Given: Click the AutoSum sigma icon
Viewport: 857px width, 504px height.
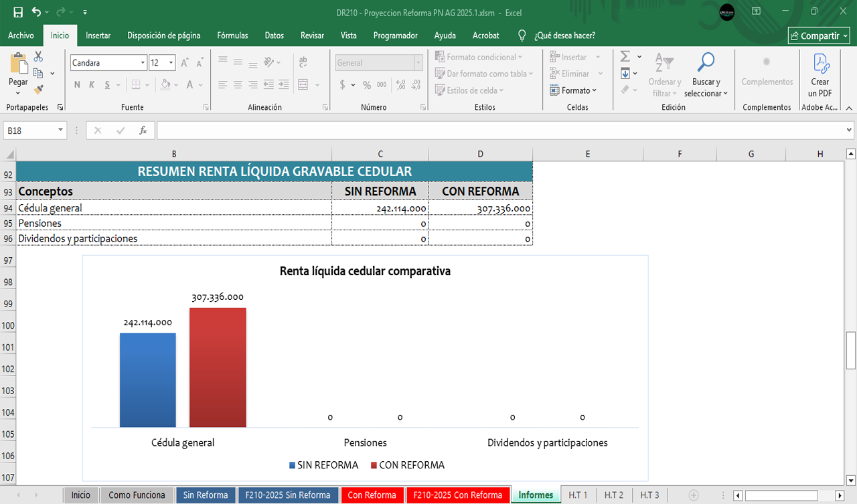Looking at the screenshot, I should tap(625, 57).
